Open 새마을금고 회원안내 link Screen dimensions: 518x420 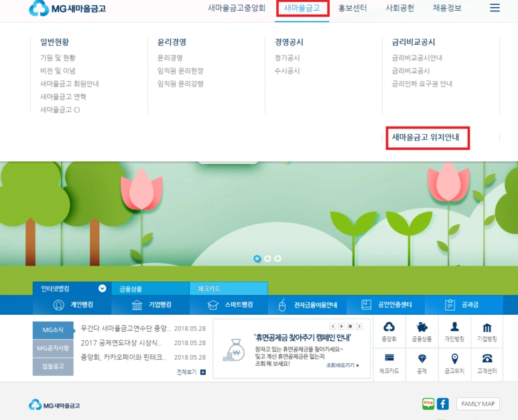click(x=70, y=84)
